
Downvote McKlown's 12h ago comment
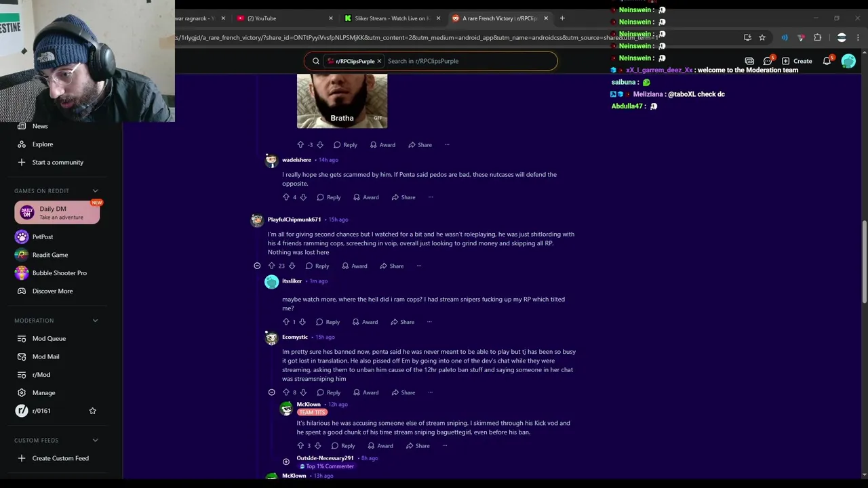coord(317,446)
